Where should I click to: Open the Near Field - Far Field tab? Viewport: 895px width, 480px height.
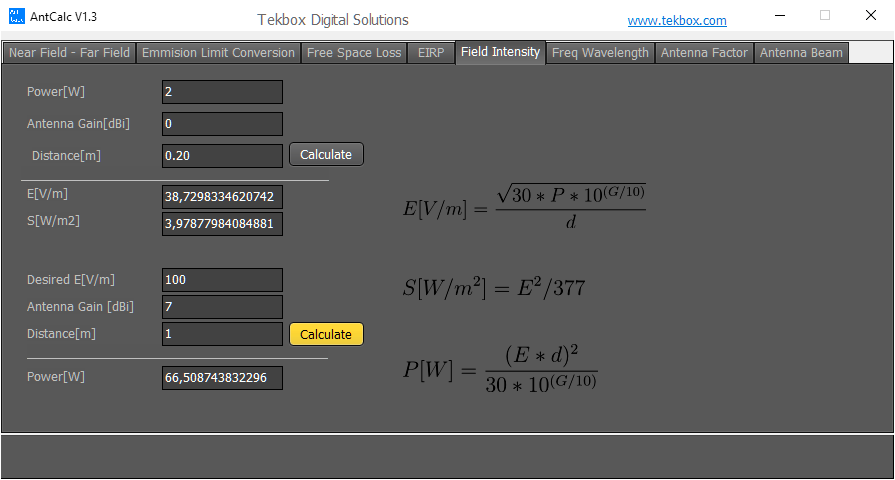(69, 53)
